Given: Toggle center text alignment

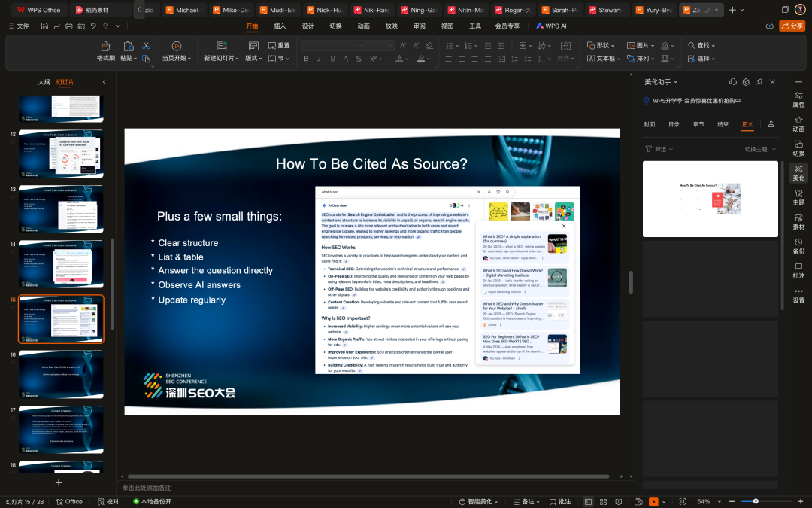Looking at the screenshot, I should (462, 59).
